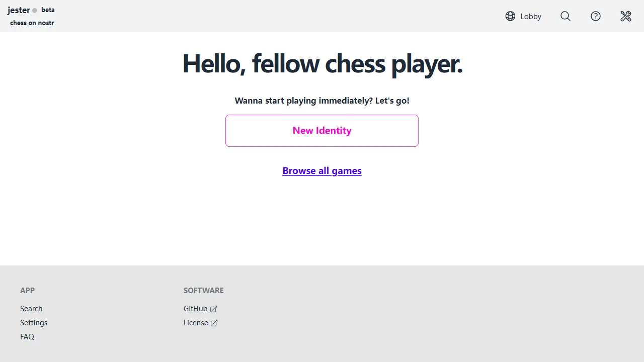
Task: Open the FAQ footer link
Action: (x=27, y=337)
